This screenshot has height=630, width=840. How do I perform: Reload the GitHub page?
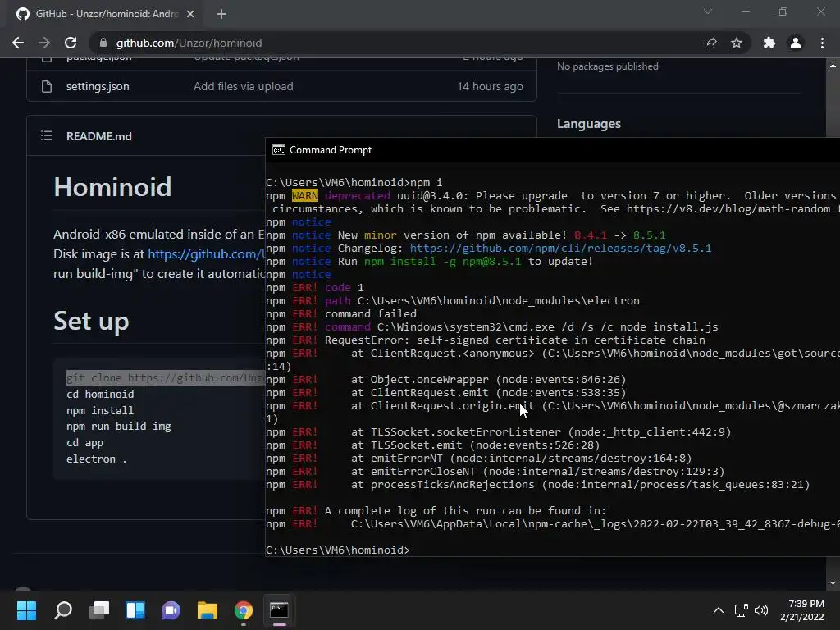pyautogui.click(x=71, y=43)
